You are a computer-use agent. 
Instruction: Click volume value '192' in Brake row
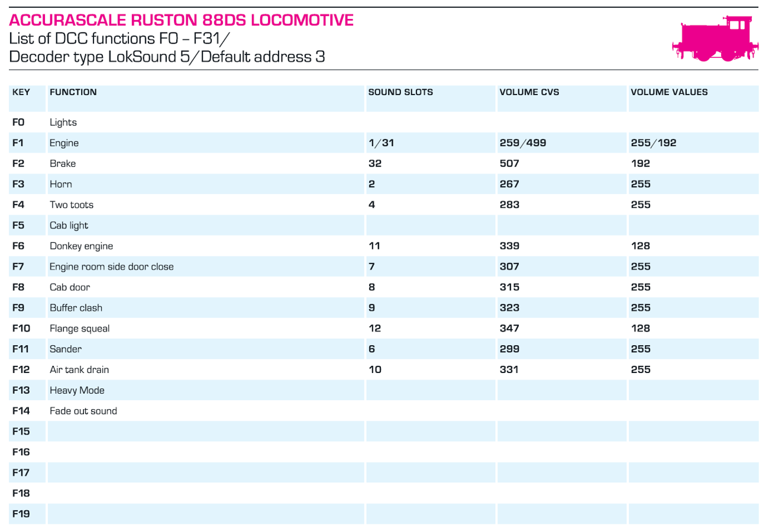(640, 164)
